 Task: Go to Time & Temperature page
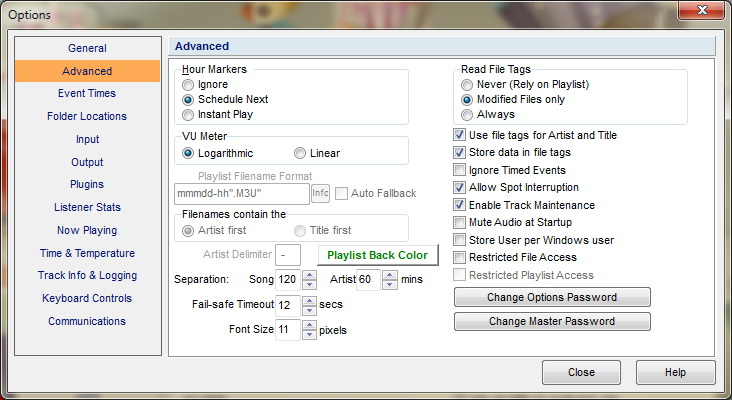87,253
